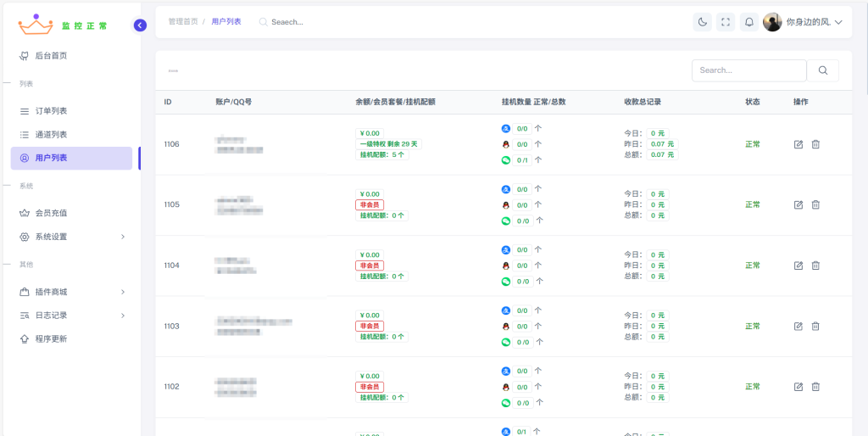868x436 pixels.
Task: Expand 日志记录 submenu
Action: pos(71,316)
